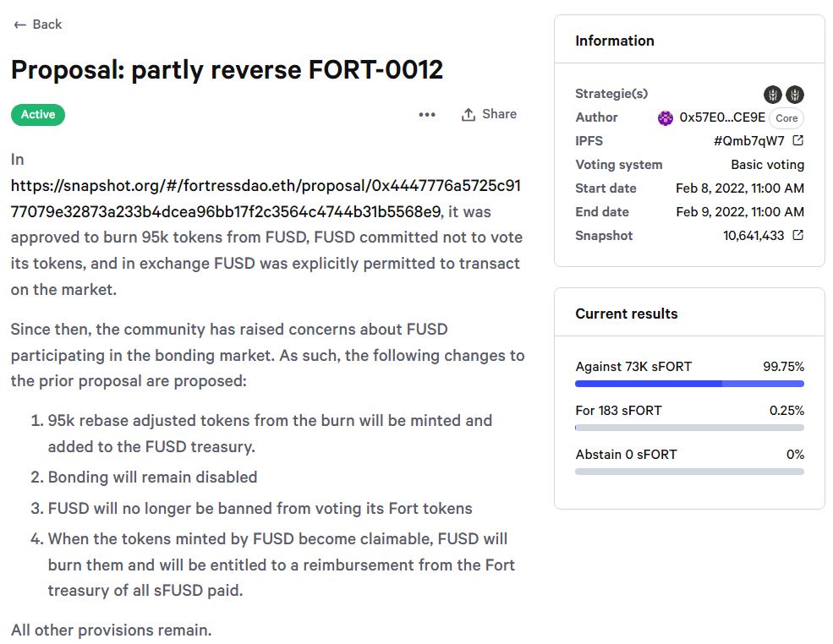Click the Snapshot external link icon
This screenshot has height=644, width=833.
pos(797,235)
